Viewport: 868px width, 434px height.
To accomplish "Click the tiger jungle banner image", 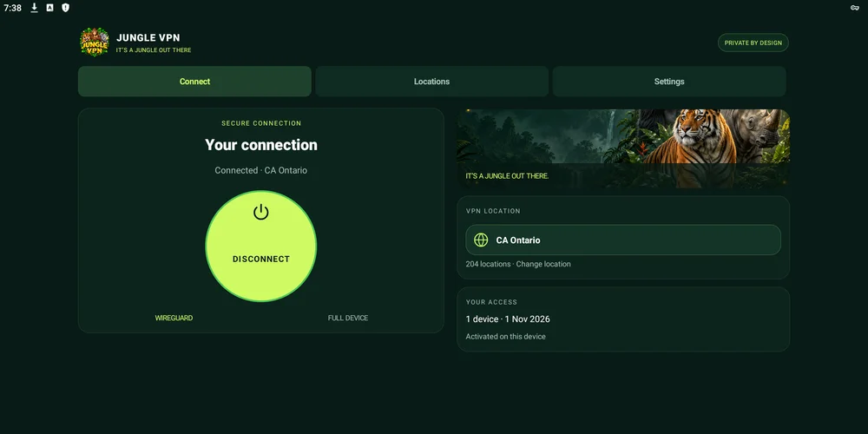I will pyautogui.click(x=622, y=148).
